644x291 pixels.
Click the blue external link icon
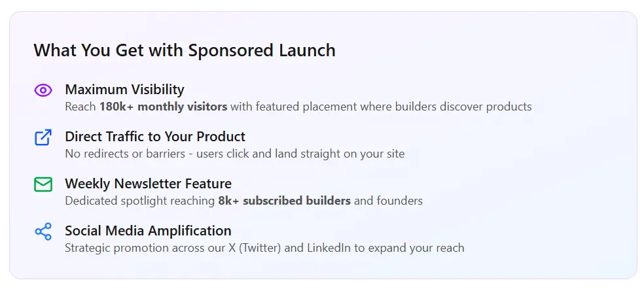click(x=43, y=137)
